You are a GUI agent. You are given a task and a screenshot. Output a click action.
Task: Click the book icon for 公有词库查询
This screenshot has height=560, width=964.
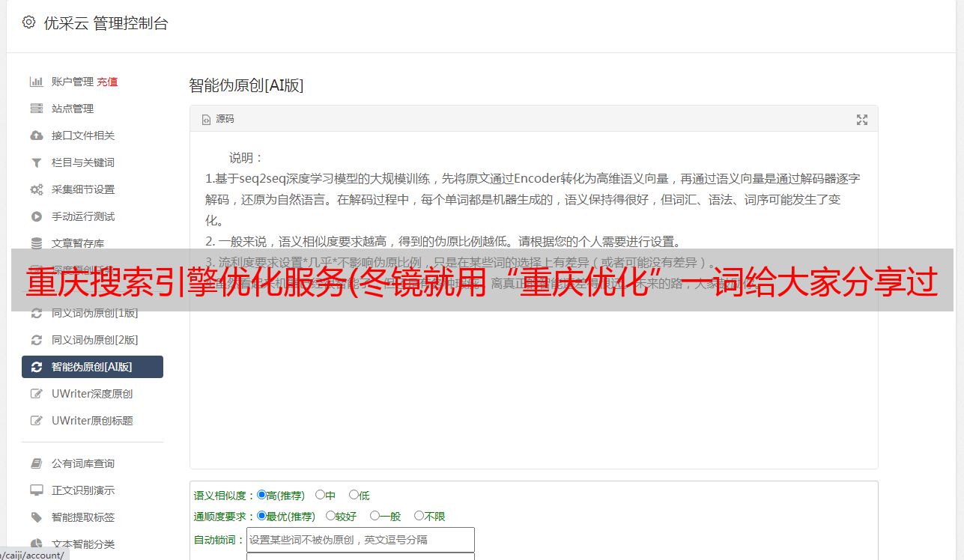36,463
